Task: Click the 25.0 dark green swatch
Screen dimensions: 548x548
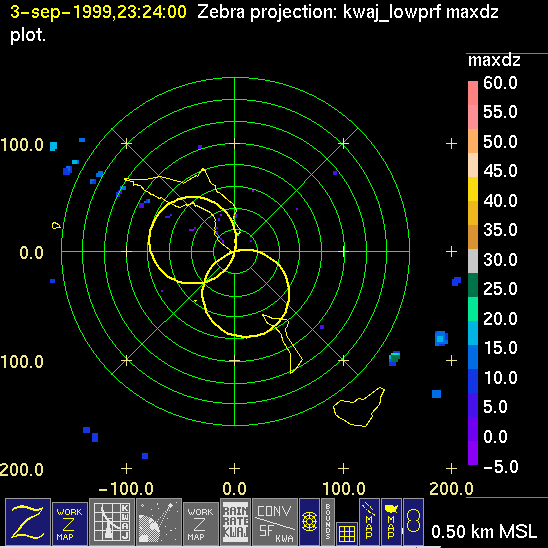Action: click(473, 285)
